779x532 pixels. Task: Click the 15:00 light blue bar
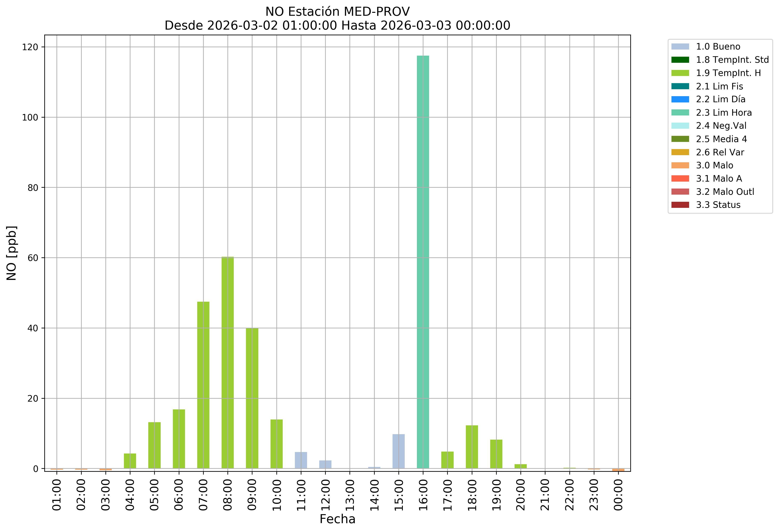[399, 451]
